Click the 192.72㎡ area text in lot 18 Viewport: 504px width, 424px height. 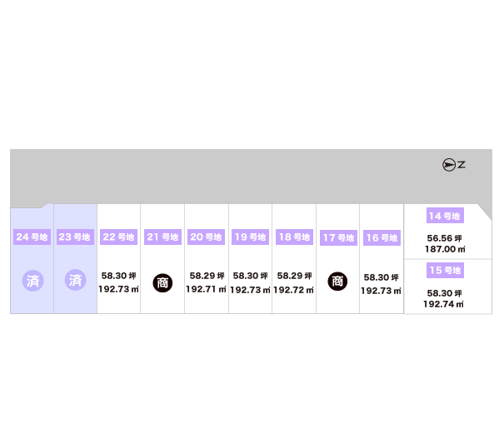coord(294,290)
